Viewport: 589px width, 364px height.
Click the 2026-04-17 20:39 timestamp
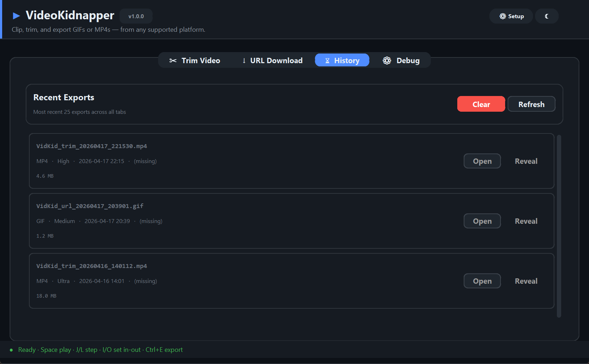click(107, 221)
